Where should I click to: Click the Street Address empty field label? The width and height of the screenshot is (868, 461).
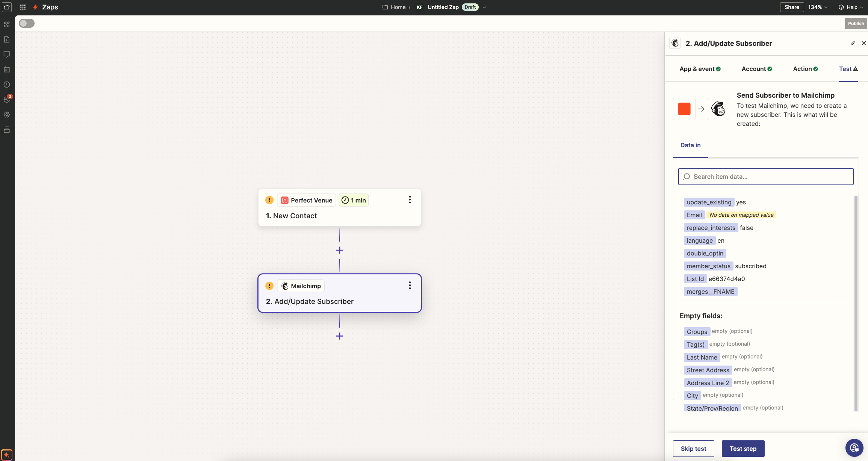708,370
